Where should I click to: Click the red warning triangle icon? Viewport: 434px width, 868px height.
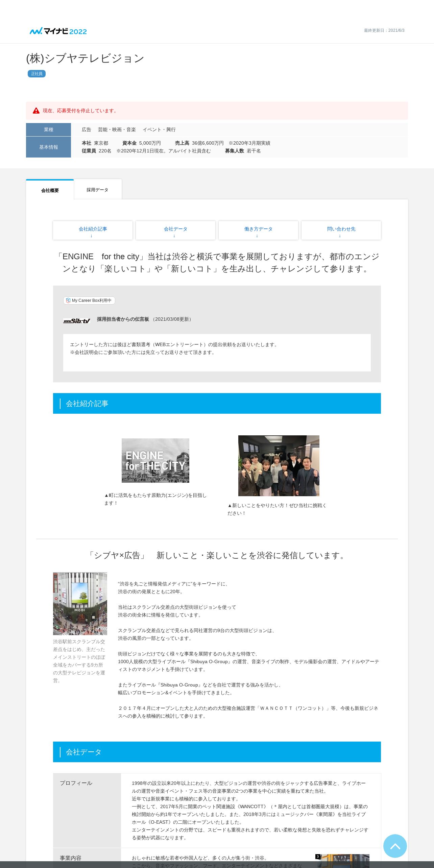36,111
